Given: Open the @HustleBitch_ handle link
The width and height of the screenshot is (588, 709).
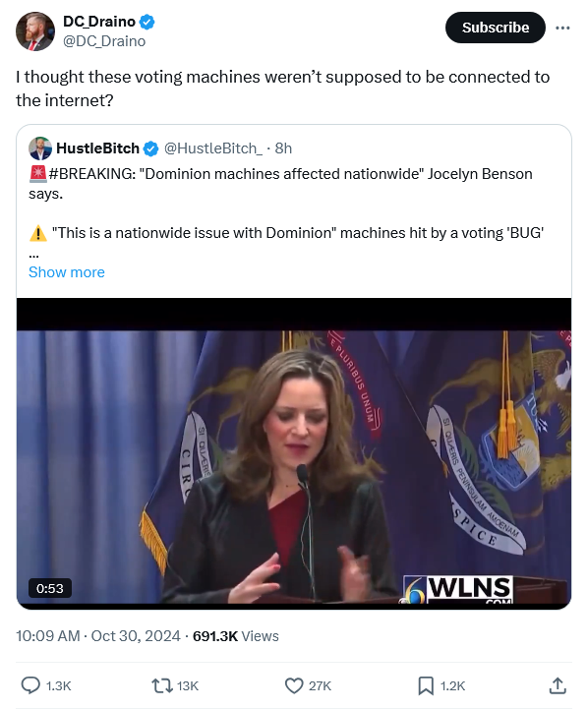Looking at the screenshot, I should [212, 148].
